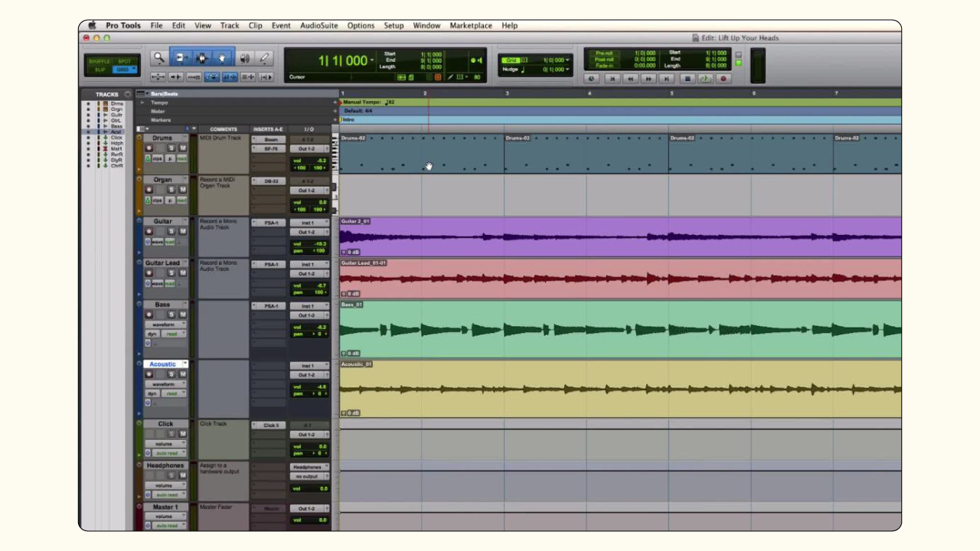The width and height of the screenshot is (980, 551).
Task: Select the Zoomer magnifying glass tool
Action: coord(159,57)
